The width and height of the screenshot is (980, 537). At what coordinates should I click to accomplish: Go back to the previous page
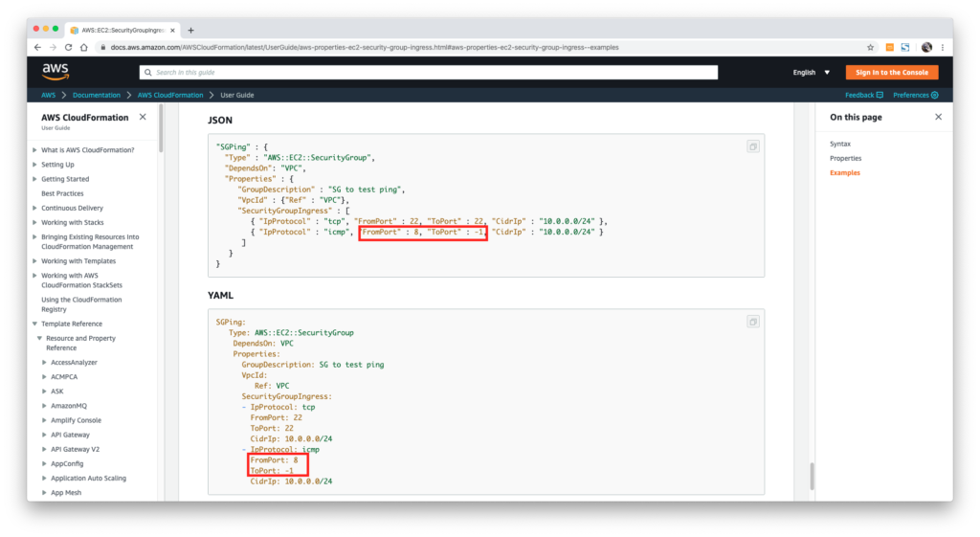point(37,47)
